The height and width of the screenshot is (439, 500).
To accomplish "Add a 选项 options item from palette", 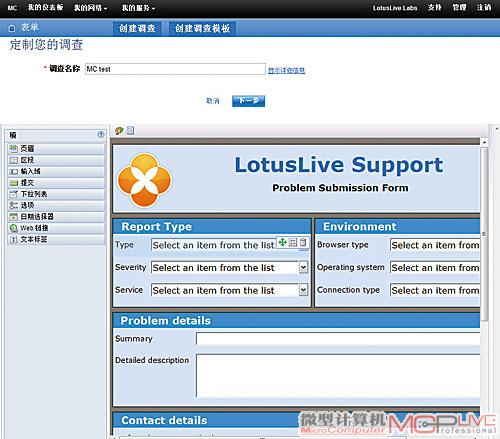I will [x=56, y=205].
